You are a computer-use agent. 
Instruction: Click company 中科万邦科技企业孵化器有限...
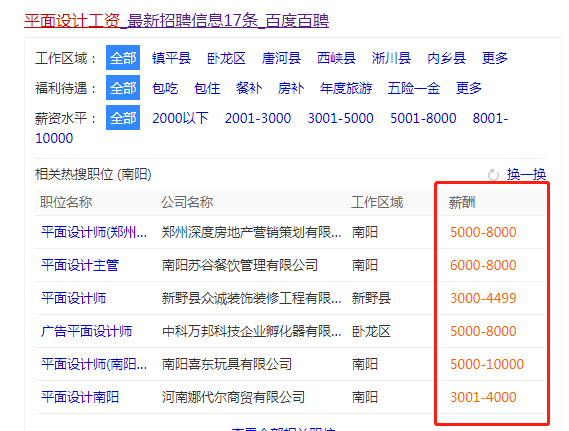tap(251, 331)
